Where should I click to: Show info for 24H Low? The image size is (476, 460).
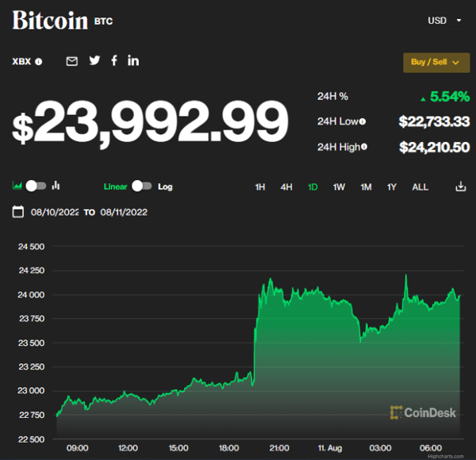tap(363, 121)
